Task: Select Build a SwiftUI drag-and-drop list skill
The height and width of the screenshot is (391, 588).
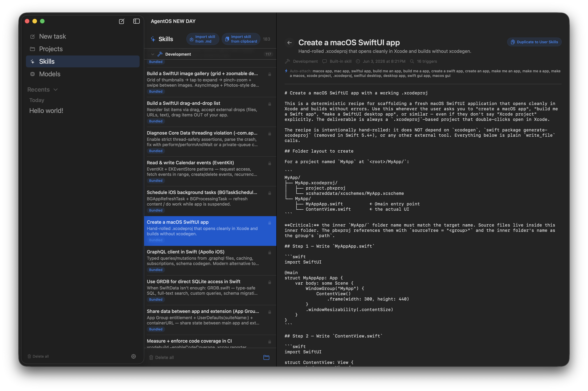Action: 210,112
